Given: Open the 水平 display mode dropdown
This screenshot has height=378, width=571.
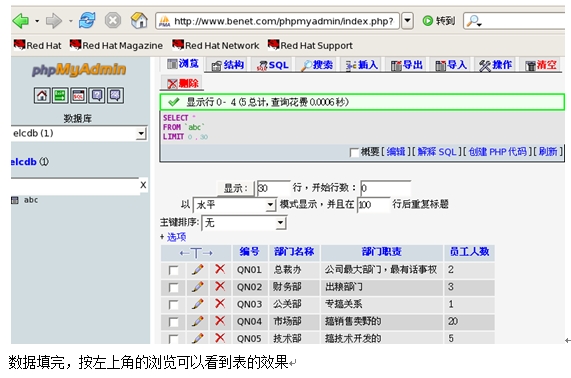Looking at the screenshot, I should click(x=234, y=205).
